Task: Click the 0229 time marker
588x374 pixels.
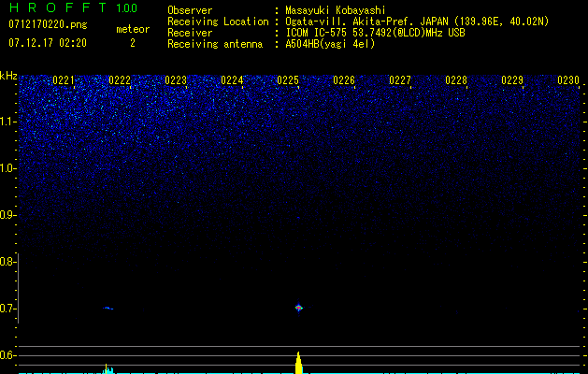Action: click(x=512, y=80)
